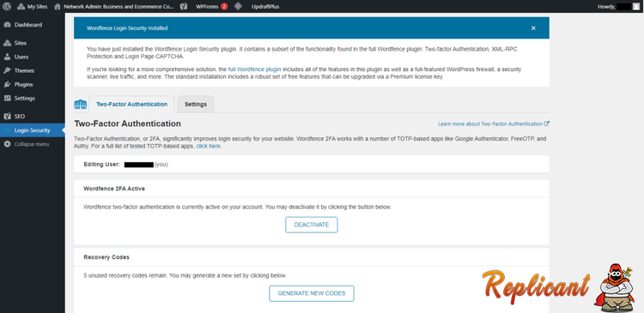Switch to the Settings tab
Viewport: 644px width, 313px height.
pyautogui.click(x=196, y=105)
